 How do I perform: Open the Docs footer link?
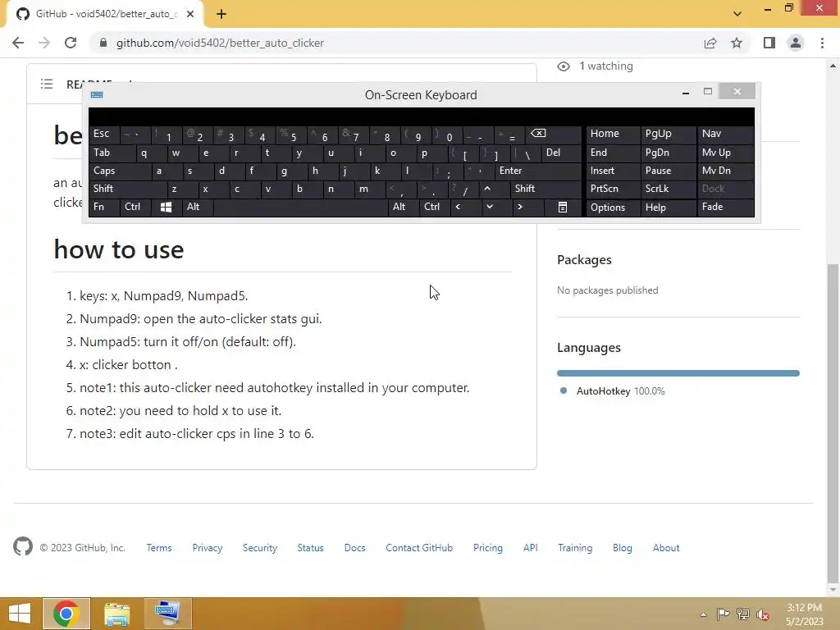pos(354,547)
